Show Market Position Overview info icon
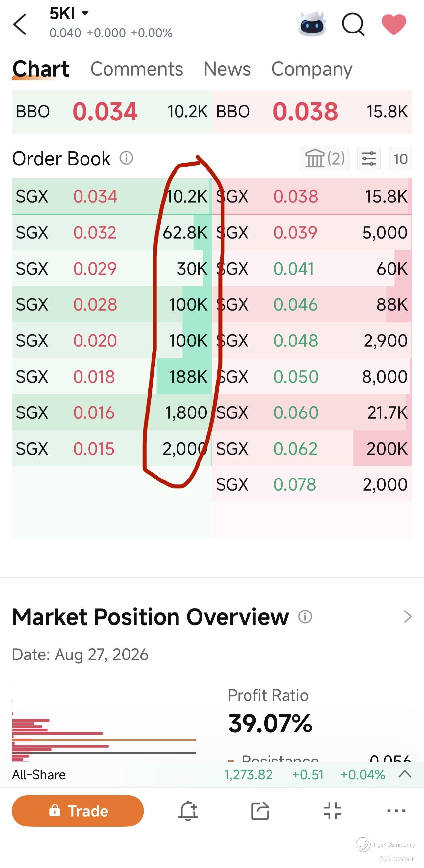 [305, 617]
